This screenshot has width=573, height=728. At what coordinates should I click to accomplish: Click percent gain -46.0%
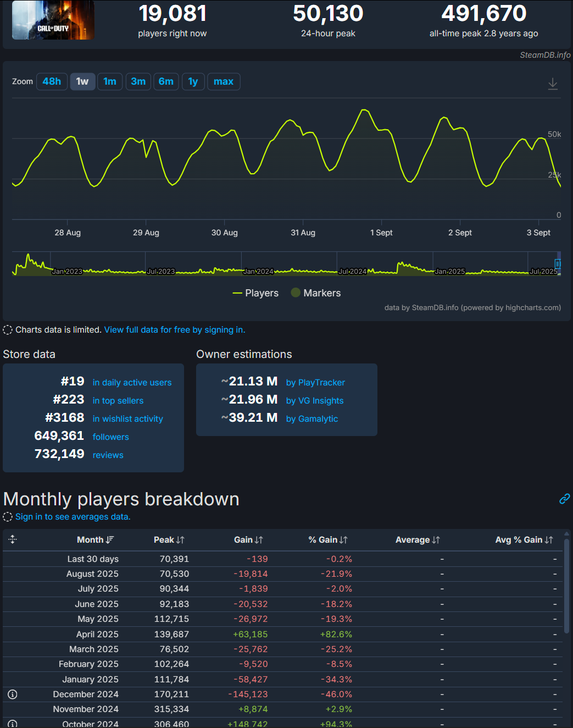point(336,694)
